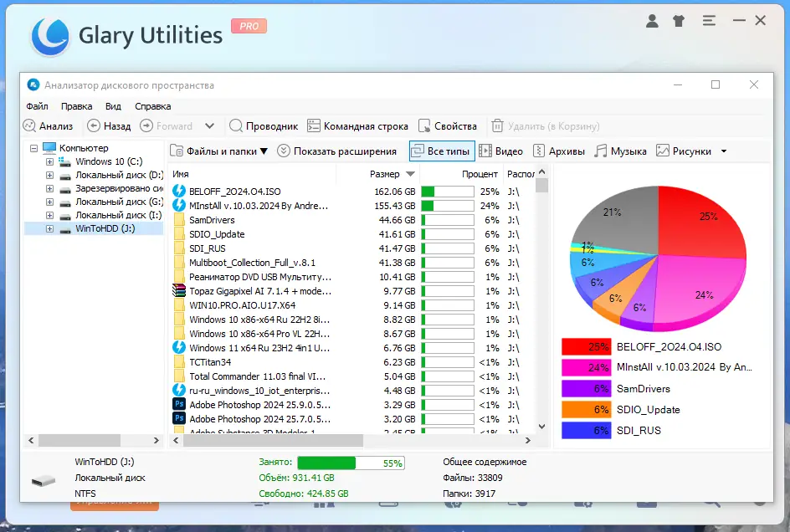
Task: Expand the Локальный диск (I:) node
Action: 49,216
